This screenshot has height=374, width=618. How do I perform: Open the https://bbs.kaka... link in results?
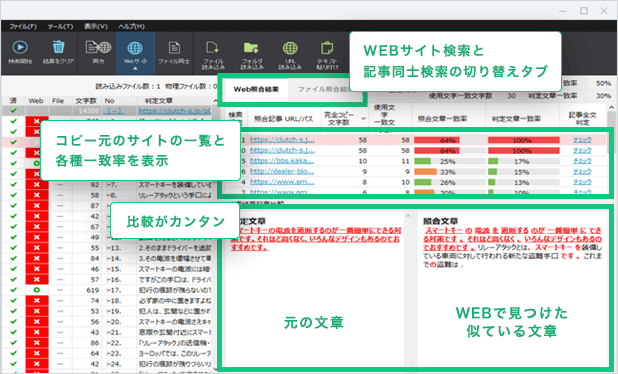282,161
